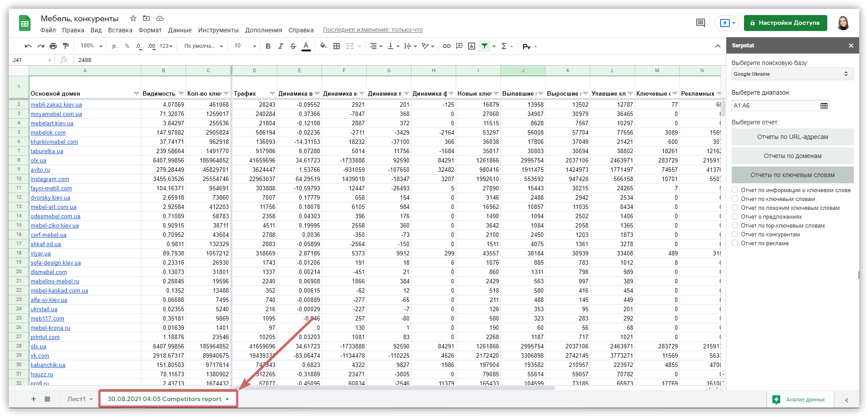Screen dimensions: 868x417
Task: Insert a comment
Action: click(459, 46)
